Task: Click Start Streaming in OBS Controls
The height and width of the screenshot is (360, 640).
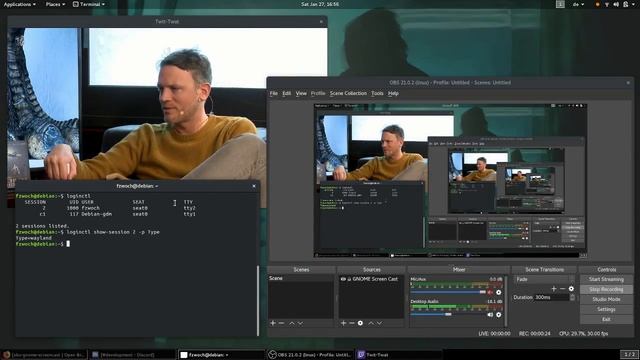Action: click(x=606, y=279)
